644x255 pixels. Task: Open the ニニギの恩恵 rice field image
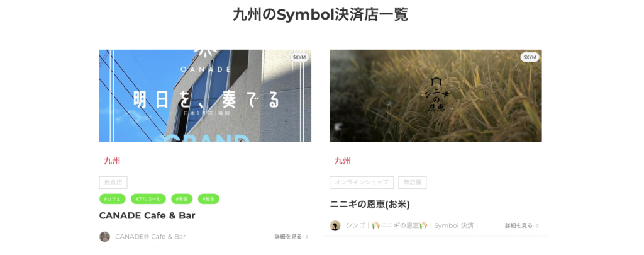click(x=435, y=96)
